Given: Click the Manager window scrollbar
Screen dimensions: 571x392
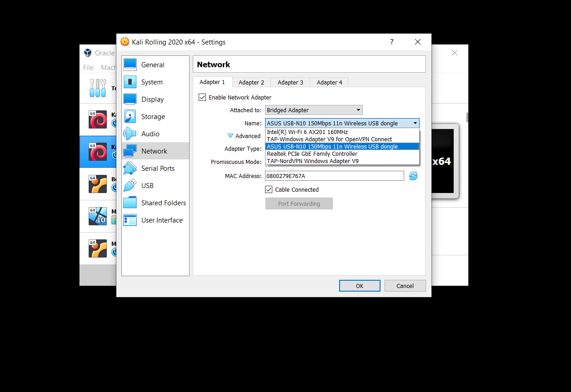Looking at the screenshot, I should [x=467, y=118].
